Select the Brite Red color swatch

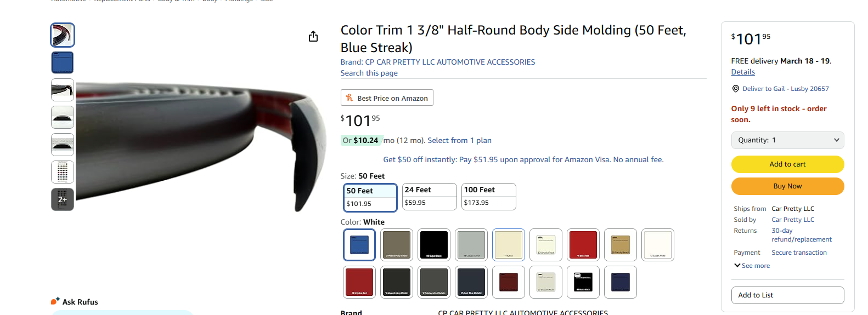(x=583, y=244)
